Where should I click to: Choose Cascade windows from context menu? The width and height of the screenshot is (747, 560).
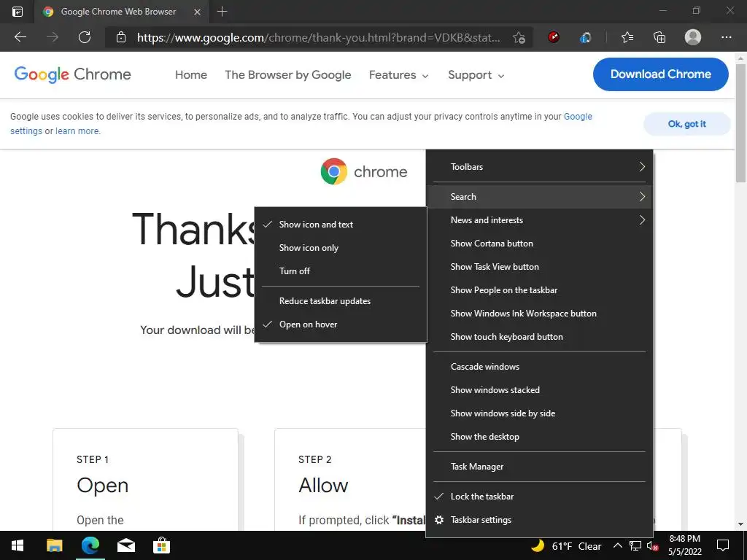point(539,367)
